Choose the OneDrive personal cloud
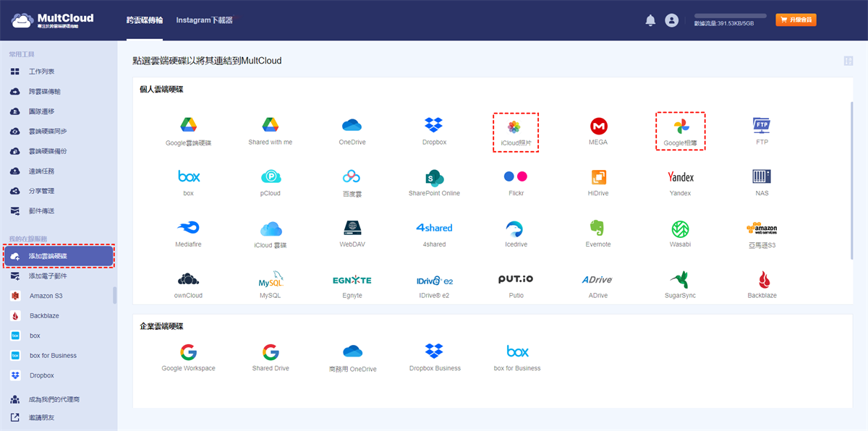The image size is (868, 431). [352, 132]
